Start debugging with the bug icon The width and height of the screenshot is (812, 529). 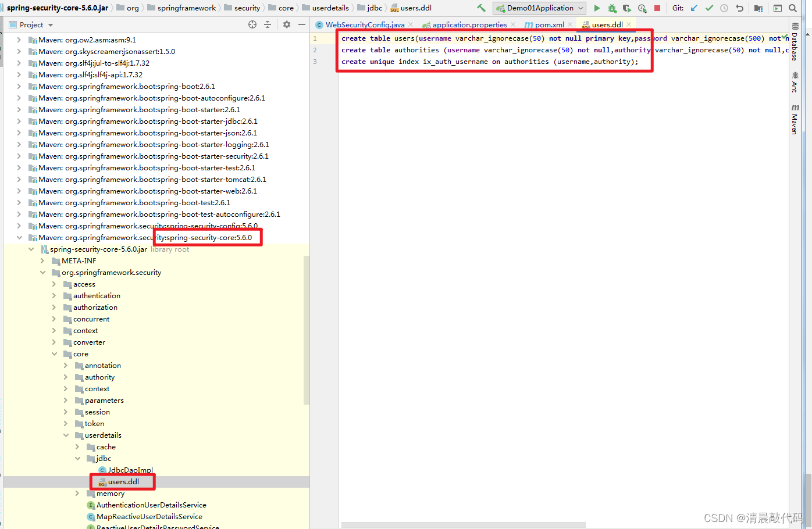pyautogui.click(x=612, y=8)
